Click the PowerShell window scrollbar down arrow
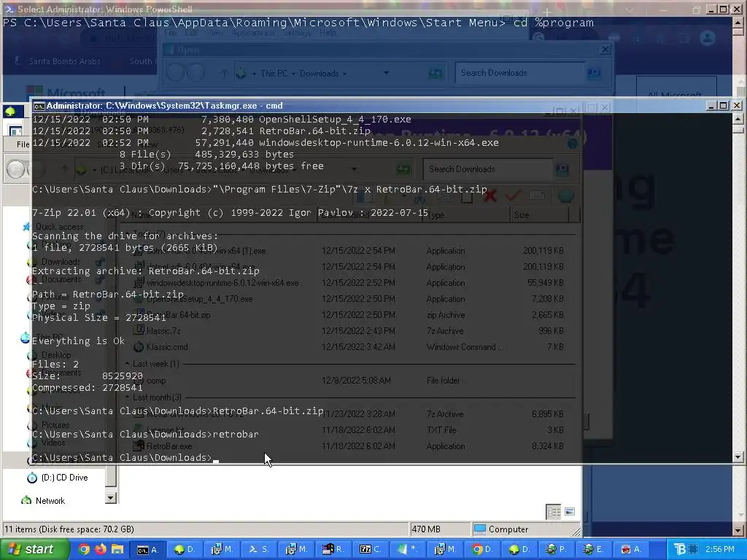The width and height of the screenshot is (747, 560). click(x=738, y=530)
